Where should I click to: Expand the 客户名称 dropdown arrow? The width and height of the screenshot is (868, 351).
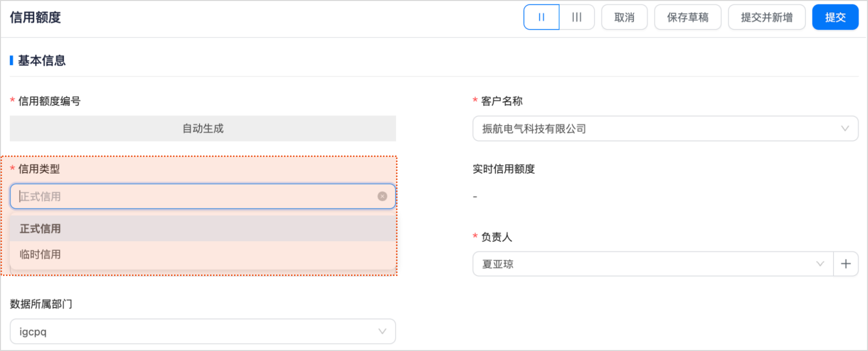pyautogui.click(x=845, y=128)
